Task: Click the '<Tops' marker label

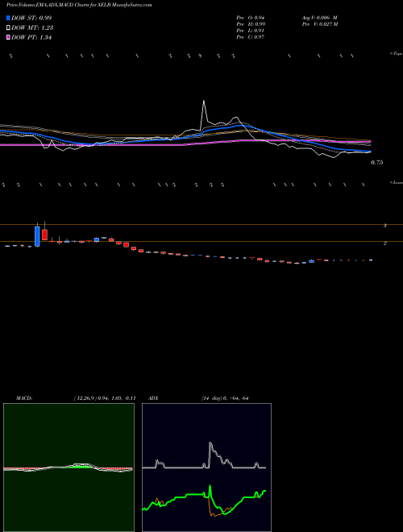Action: click(x=396, y=54)
